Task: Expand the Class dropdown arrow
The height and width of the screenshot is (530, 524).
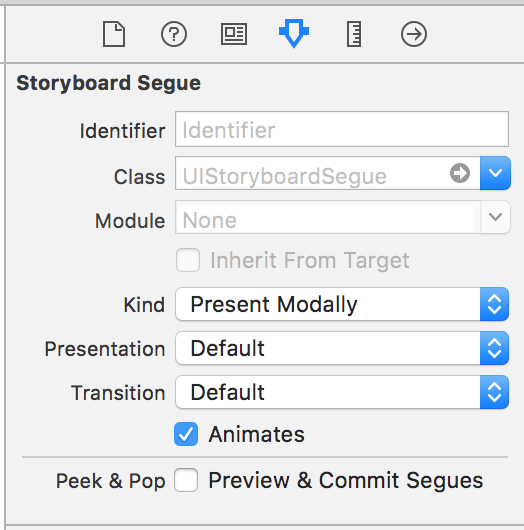Action: (x=495, y=173)
